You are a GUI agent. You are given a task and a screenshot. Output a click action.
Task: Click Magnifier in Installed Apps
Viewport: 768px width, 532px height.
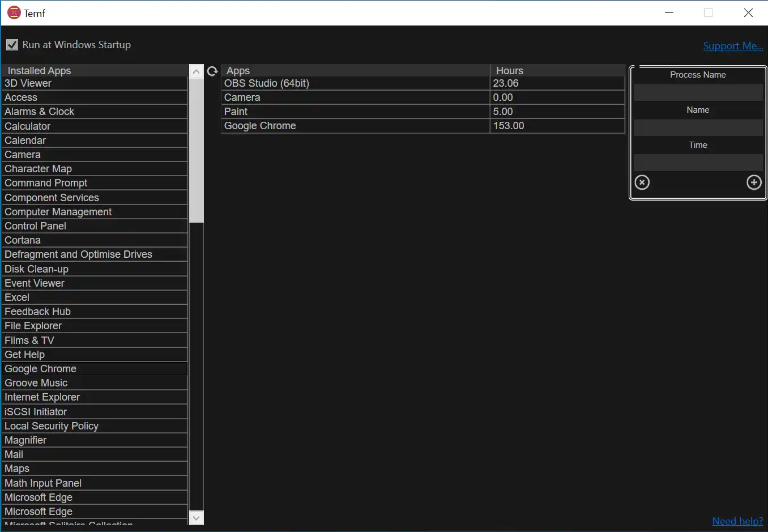pyautogui.click(x=95, y=440)
